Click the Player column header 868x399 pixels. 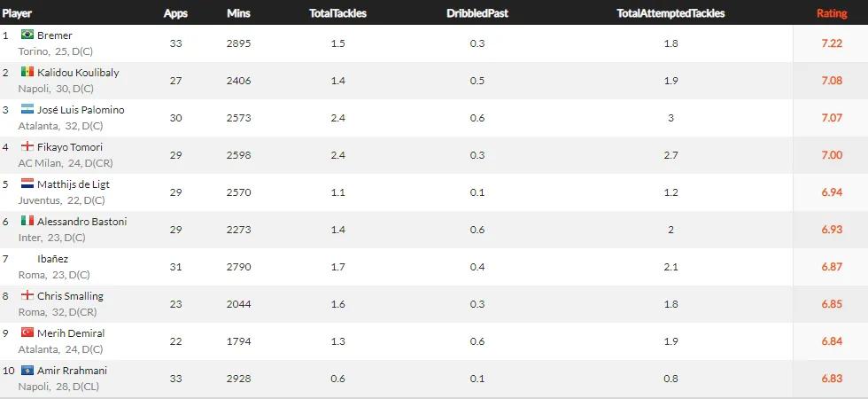pyautogui.click(x=18, y=13)
